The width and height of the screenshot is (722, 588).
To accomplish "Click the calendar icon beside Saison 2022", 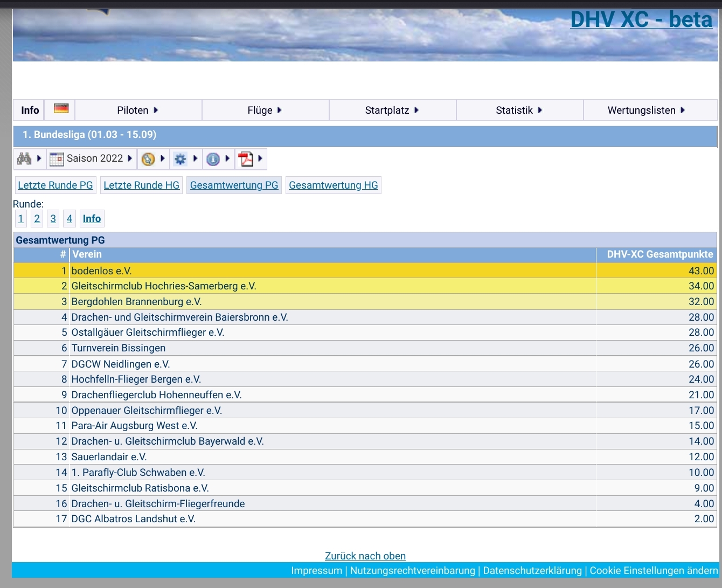I will [57, 159].
